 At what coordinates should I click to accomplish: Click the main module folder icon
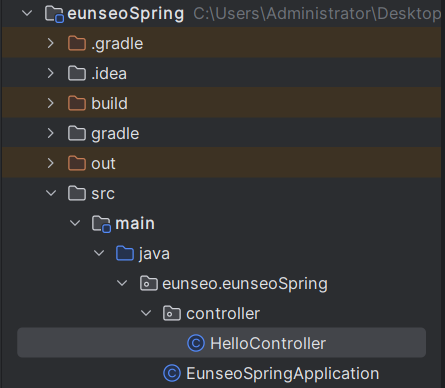click(101, 224)
